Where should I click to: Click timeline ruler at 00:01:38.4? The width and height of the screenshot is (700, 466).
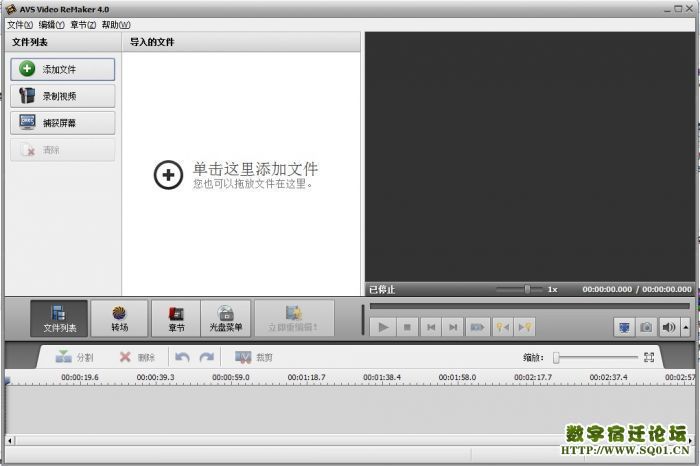382,378
